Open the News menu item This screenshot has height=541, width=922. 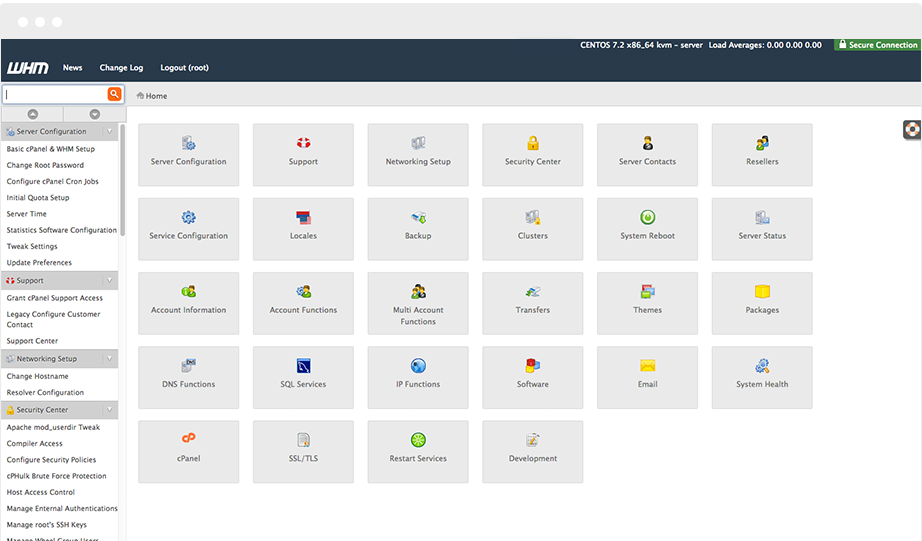(x=72, y=68)
